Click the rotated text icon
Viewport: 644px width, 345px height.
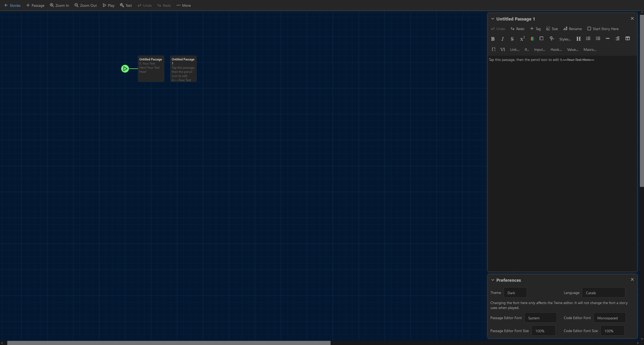tap(552, 39)
